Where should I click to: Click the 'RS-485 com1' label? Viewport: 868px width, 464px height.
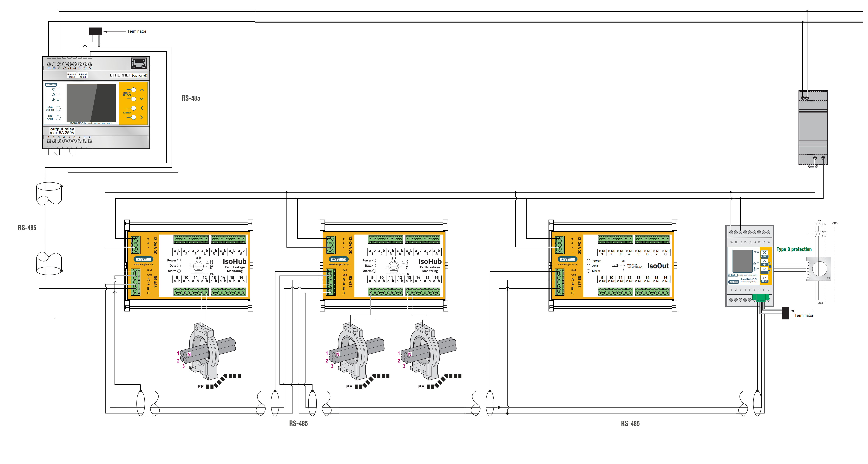[x=83, y=76]
